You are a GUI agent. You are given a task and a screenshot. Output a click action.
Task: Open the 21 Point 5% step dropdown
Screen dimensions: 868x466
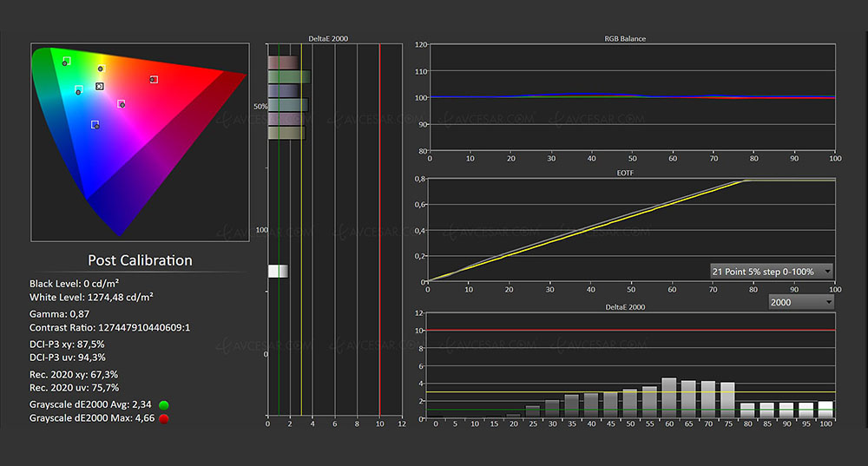pyautogui.click(x=771, y=272)
